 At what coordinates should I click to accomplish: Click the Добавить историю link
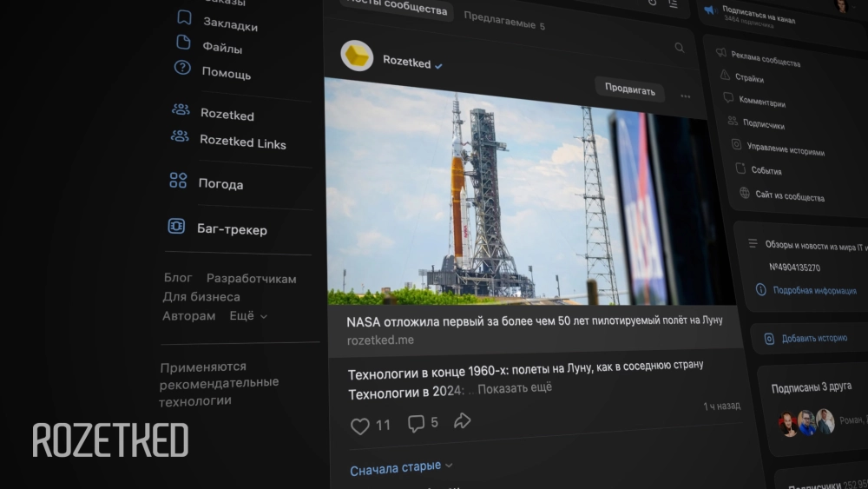click(814, 338)
